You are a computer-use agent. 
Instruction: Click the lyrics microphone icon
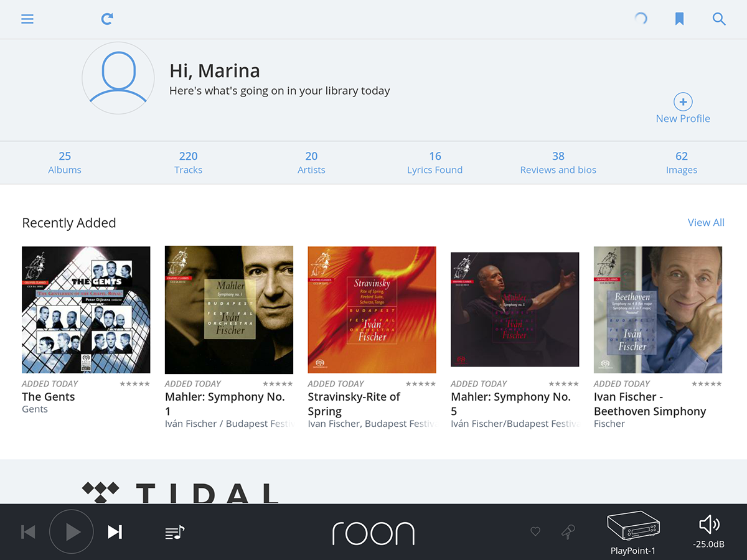[568, 531]
